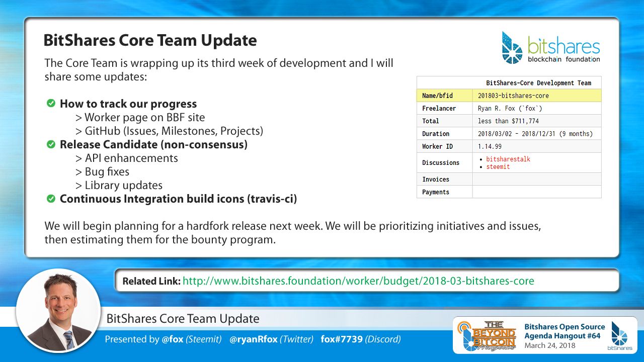Open the red 'steemit' discussion link

[498, 166]
